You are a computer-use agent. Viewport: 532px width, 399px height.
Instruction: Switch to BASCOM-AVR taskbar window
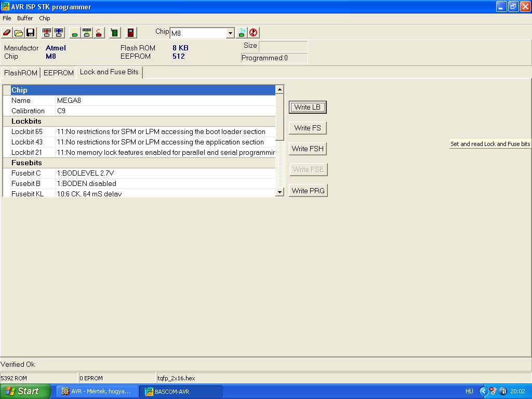coord(181,391)
